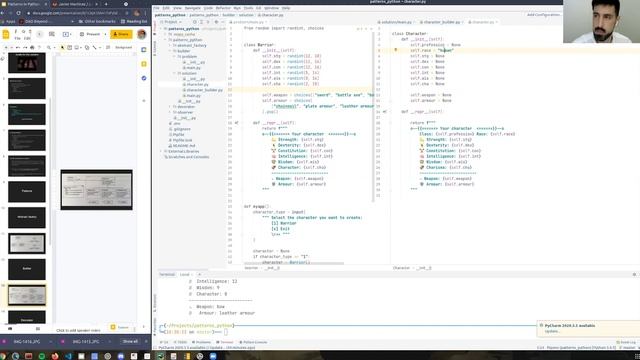
Task: Open a new Chrome tab
Action: [106, 4]
